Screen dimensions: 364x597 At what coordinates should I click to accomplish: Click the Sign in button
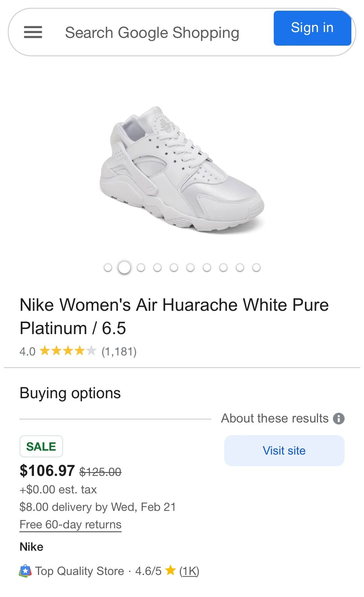point(312,28)
